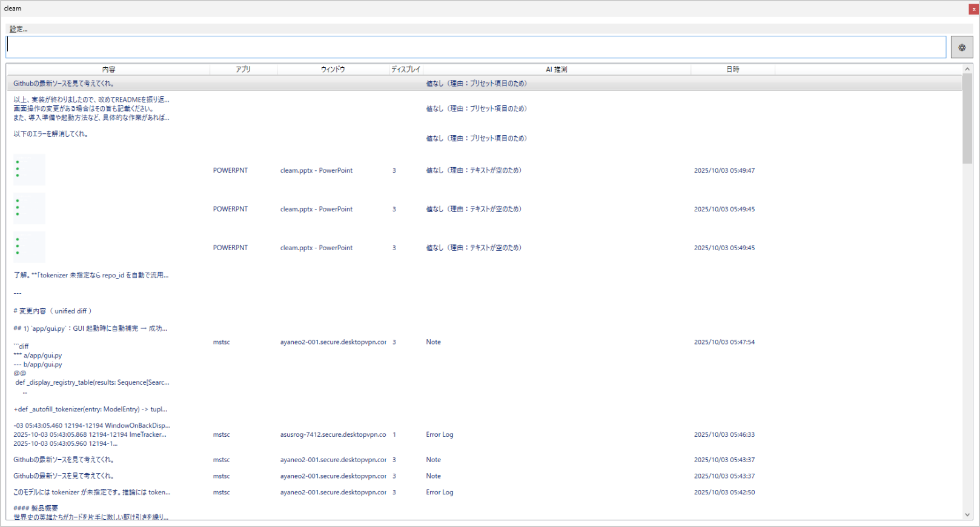Open the PowerPoint thumbnail from 05:49:47

pyautogui.click(x=29, y=170)
